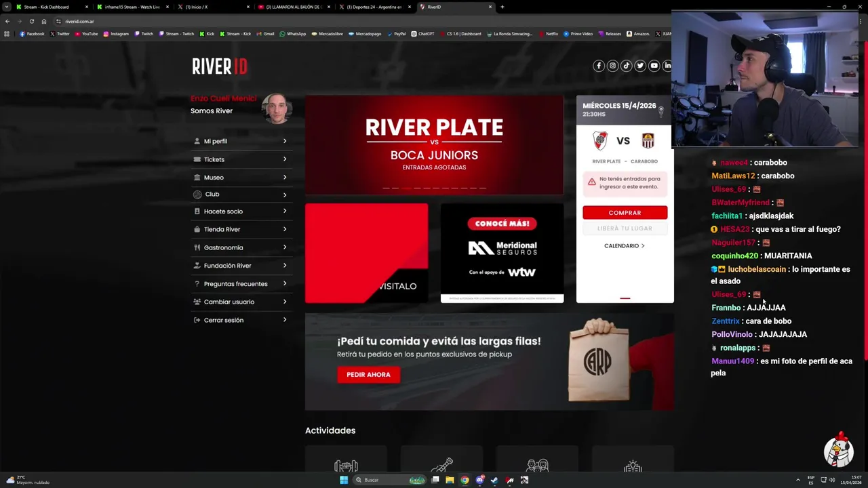868x488 pixels.
Task: Click the user profile avatar photo
Action: pyautogui.click(x=277, y=109)
